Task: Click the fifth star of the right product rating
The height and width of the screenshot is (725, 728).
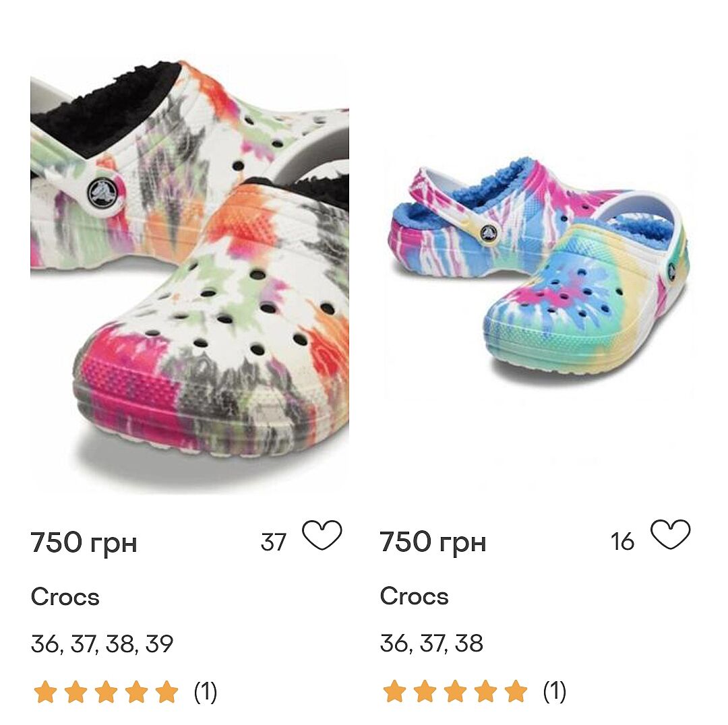Action: click(x=516, y=691)
